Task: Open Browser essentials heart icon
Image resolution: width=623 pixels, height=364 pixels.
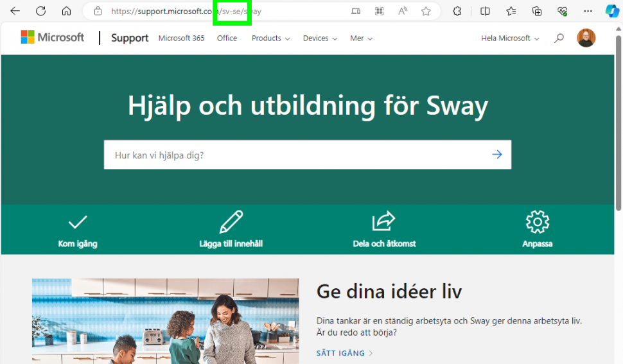Action: (562, 11)
